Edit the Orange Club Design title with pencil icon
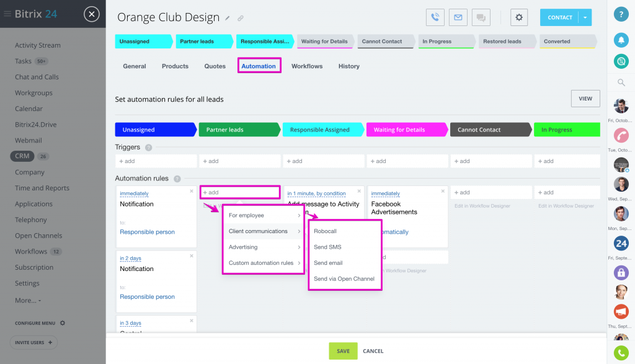Viewport: 635px width, 364px height. click(x=228, y=18)
